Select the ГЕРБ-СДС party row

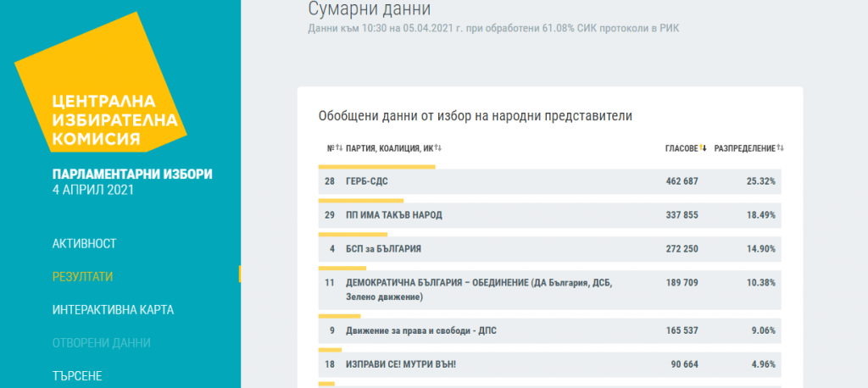coord(367,181)
